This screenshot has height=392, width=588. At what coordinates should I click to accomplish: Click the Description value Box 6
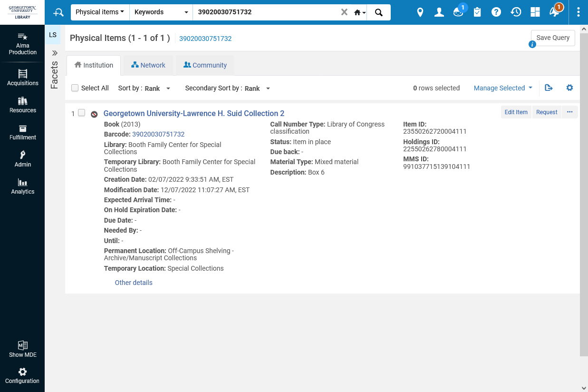316,172
